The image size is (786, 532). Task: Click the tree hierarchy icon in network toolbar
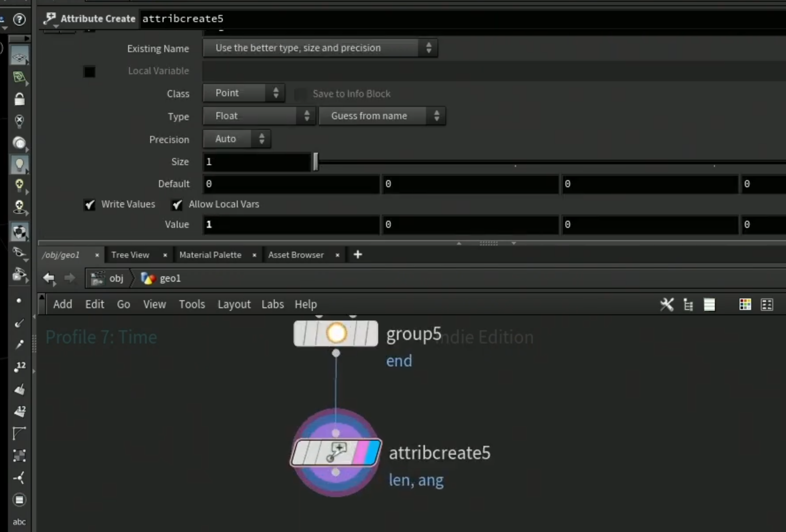pyautogui.click(x=688, y=304)
